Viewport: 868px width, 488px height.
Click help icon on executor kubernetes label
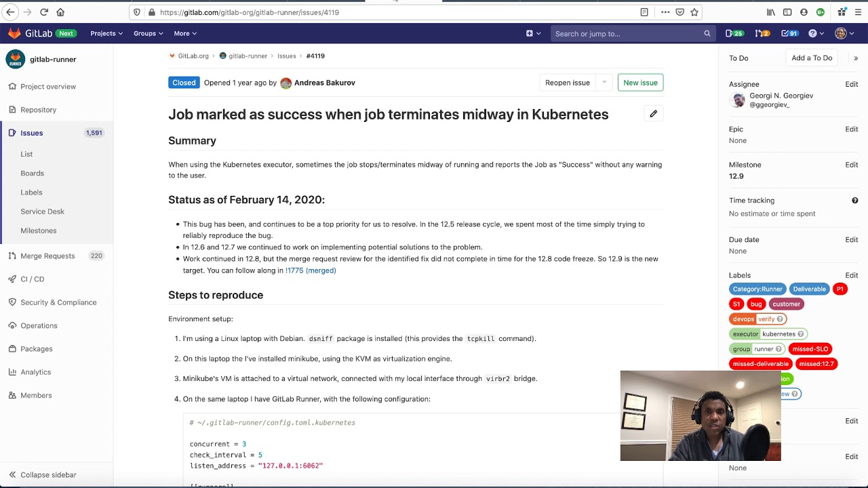800,334
